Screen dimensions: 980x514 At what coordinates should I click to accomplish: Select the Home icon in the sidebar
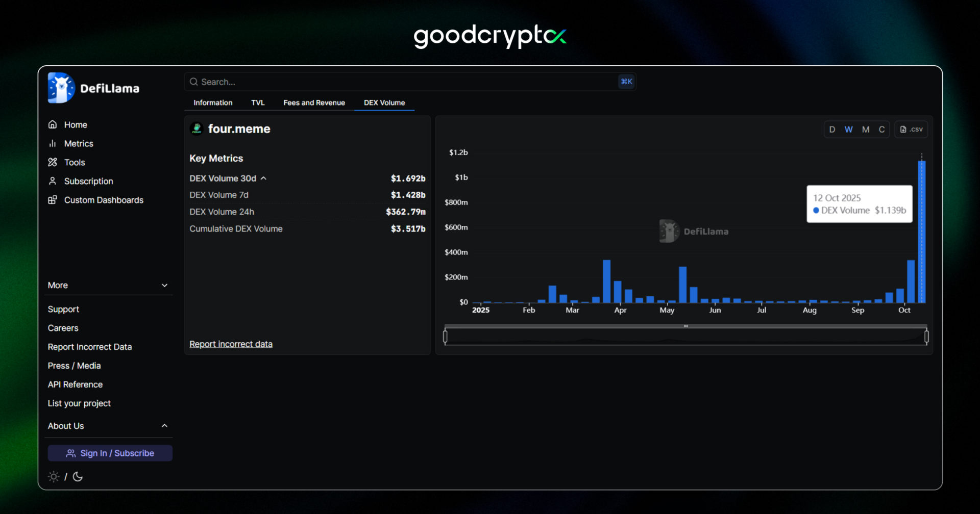53,124
